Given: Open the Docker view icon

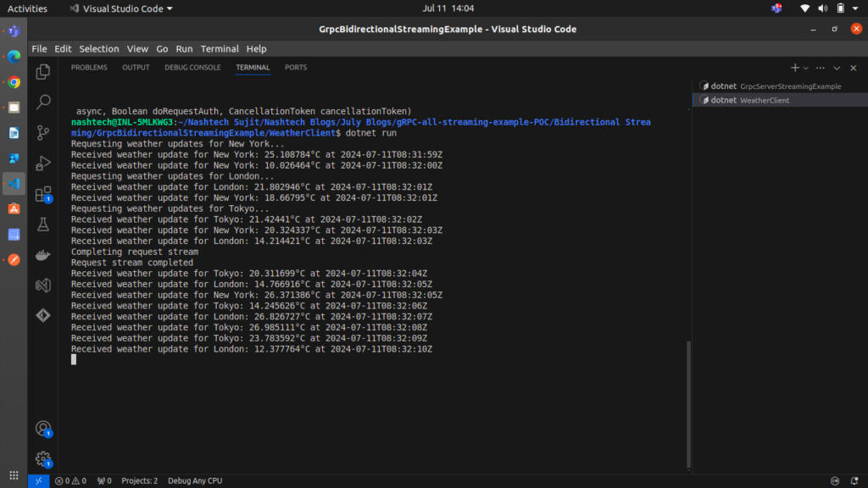Looking at the screenshot, I should click(x=43, y=255).
